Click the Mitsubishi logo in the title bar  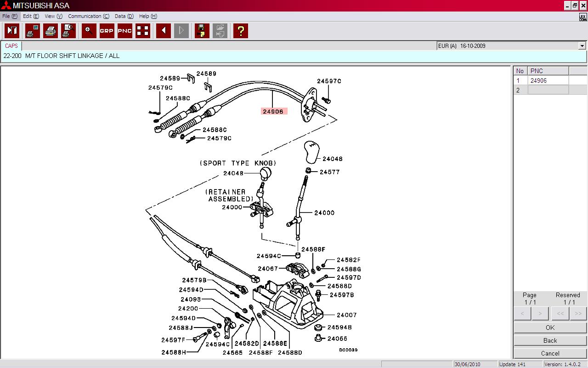coord(6,6)
